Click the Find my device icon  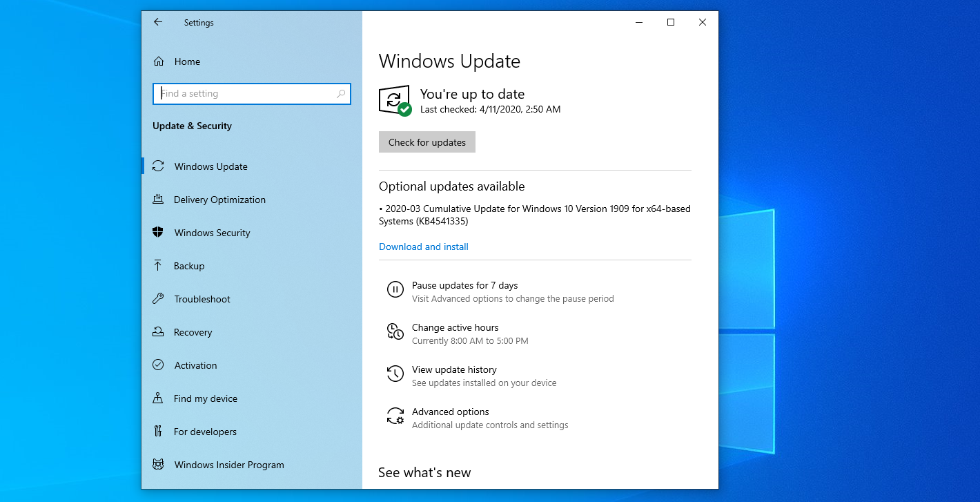point(159,398)
